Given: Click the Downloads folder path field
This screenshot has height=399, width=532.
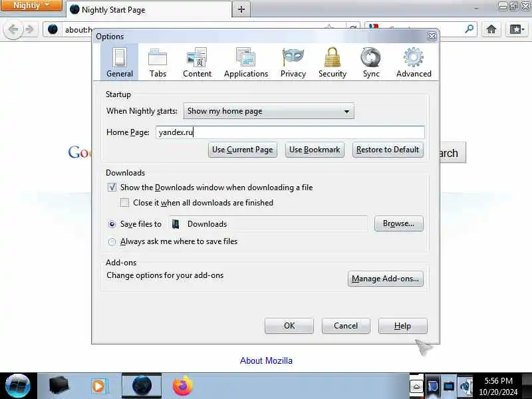Looking at the screenshot, I should click(269, 224).
